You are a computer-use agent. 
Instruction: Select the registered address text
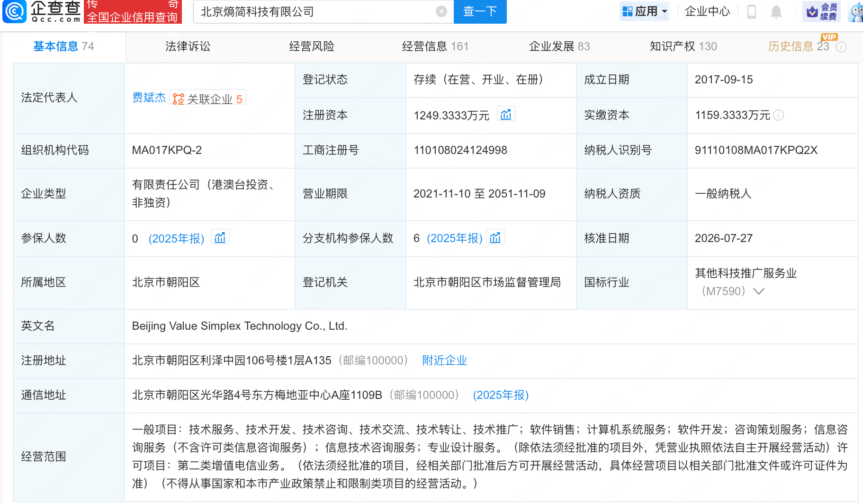pos(232,360)
